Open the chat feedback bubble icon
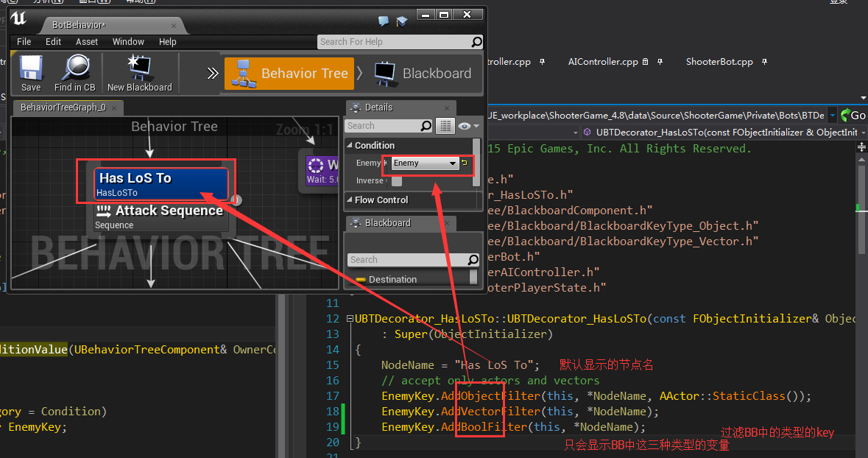This screenshot has height=458, width=868. [x=383, y=21]
